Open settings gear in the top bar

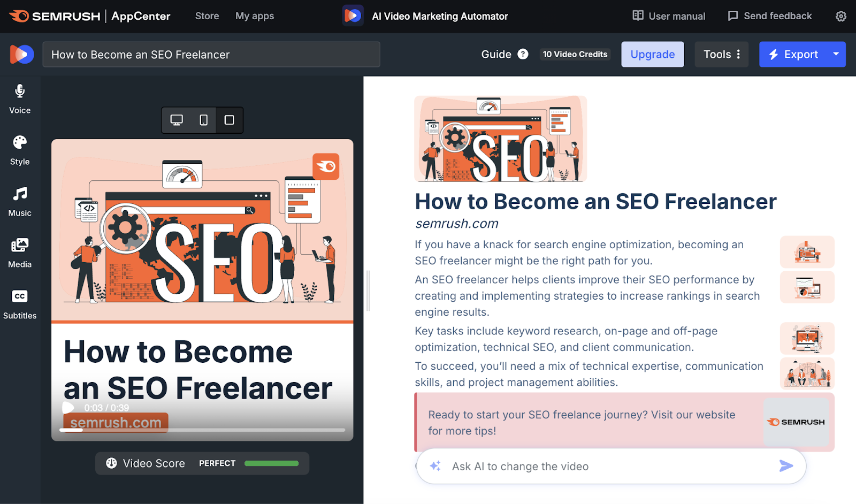[x=841, y=16]
